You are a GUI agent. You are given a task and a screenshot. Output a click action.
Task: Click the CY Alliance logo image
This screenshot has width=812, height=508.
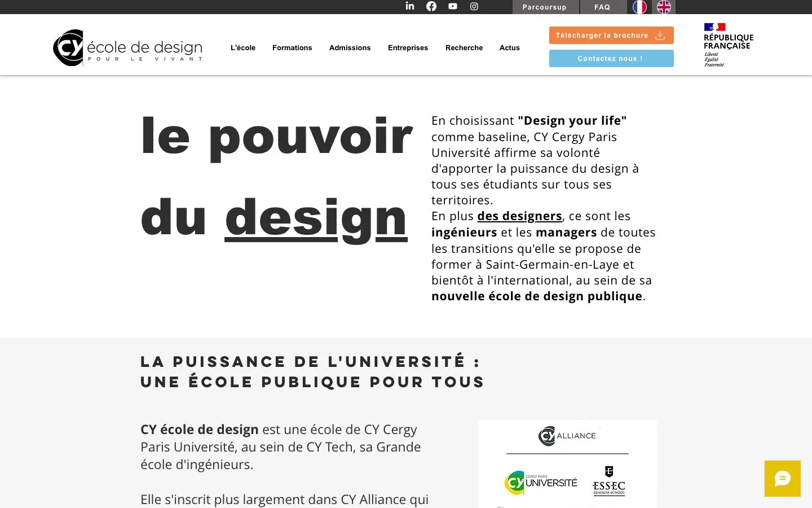click(x=567, y=436)
